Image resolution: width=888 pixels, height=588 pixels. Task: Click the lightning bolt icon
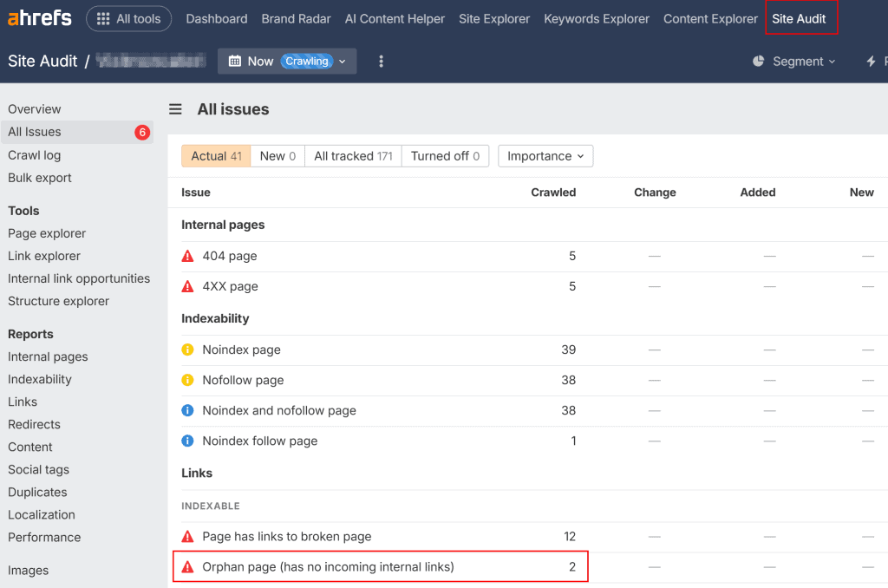tap(871, 62)
